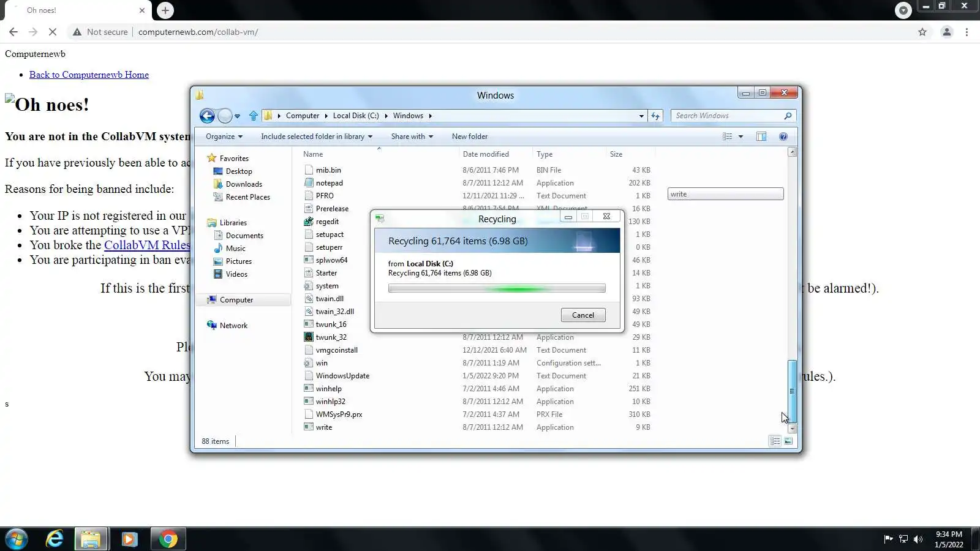Toggle the preview pane button
Image resolution: width=980 pixels, height=551 pixels.
point(761,137)
